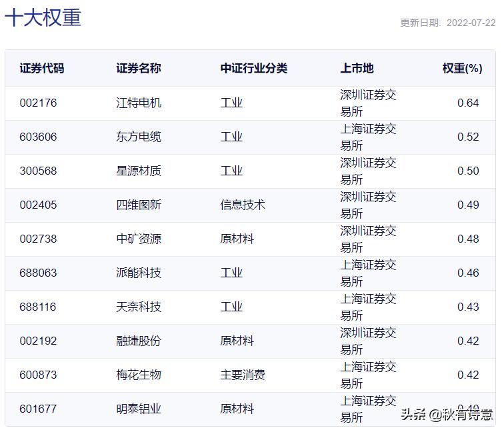Select the name 星源材质
The image size is (504, 432).
(x=139, y=171)
